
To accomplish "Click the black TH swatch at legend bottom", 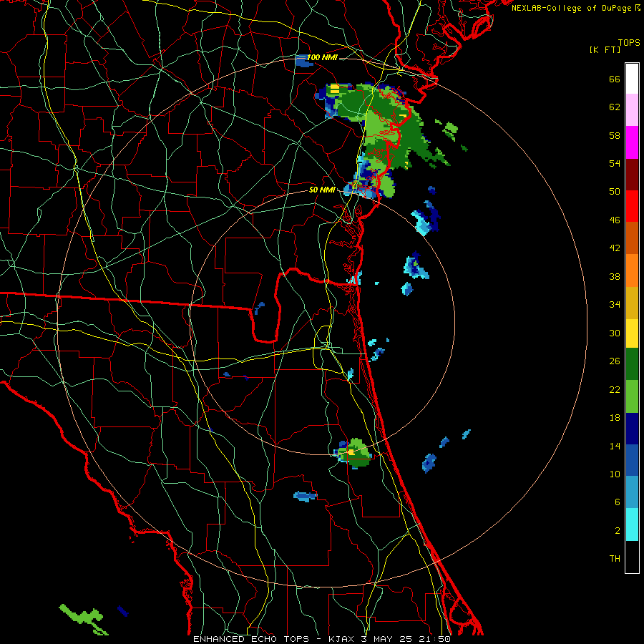I will click(x=632, y=557).
